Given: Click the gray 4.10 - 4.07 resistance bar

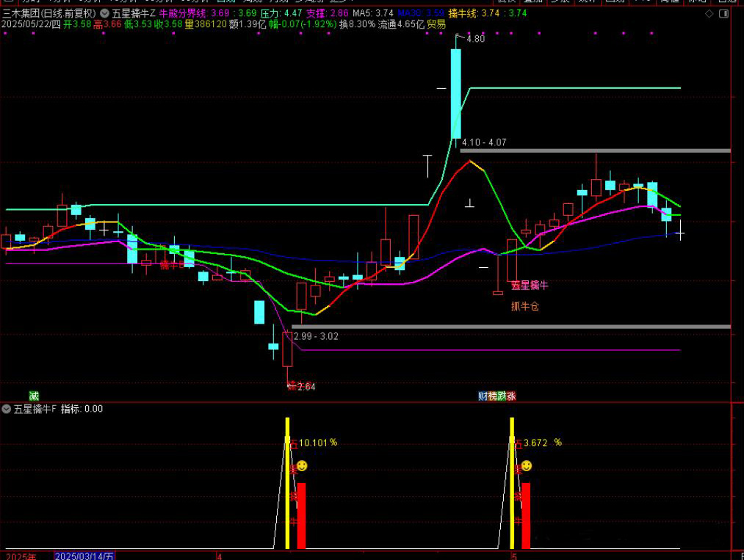Looking at the screenshot, I should [x=595, y=150].
